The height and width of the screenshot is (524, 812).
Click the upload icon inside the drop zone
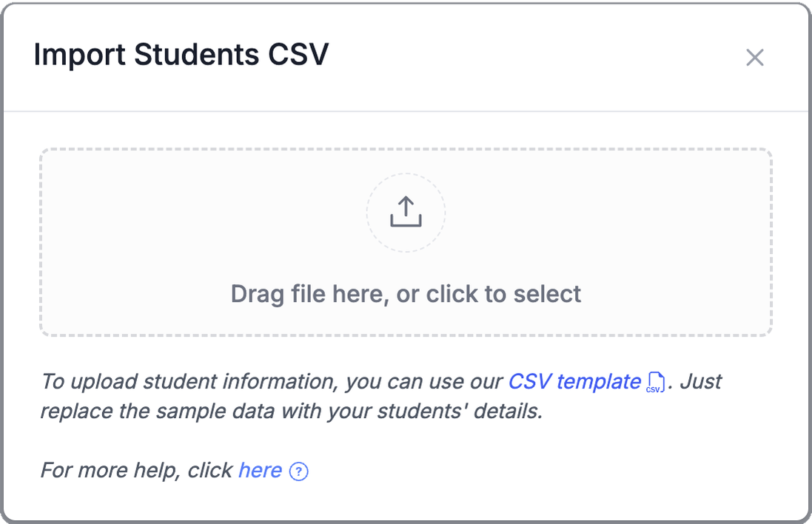[406, 212]
